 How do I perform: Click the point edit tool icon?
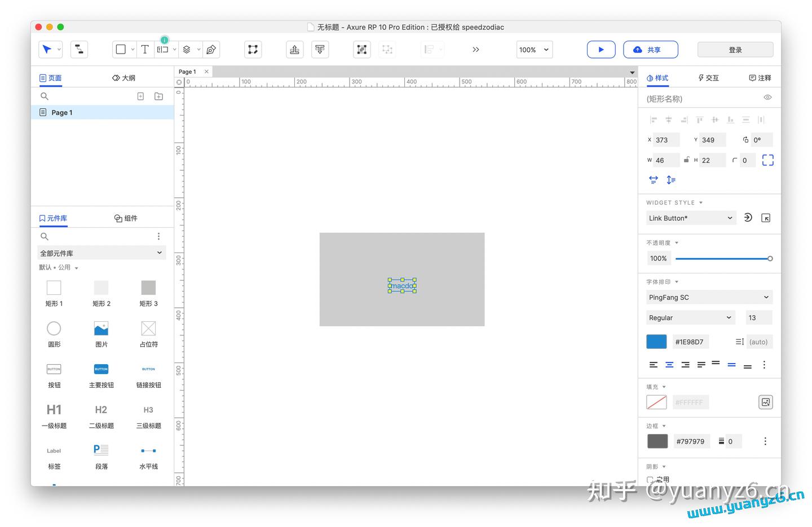253,50
